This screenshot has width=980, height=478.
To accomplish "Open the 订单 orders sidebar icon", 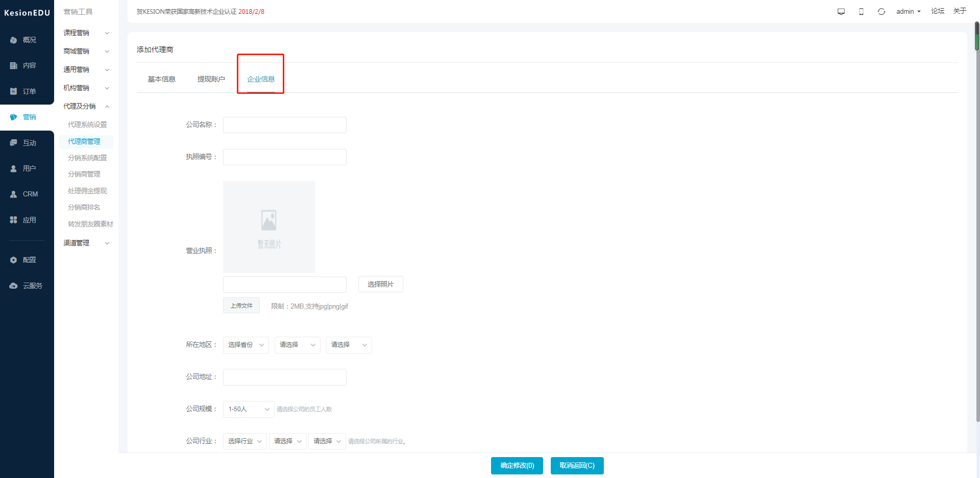I will click(14, 91).
